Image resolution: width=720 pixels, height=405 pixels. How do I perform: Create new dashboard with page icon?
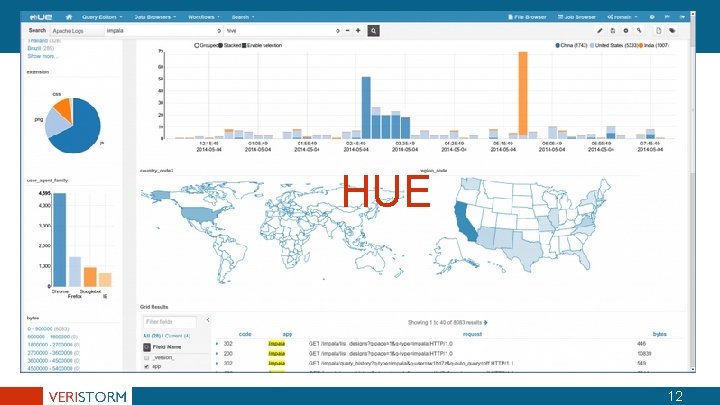[x=658, y=31]
